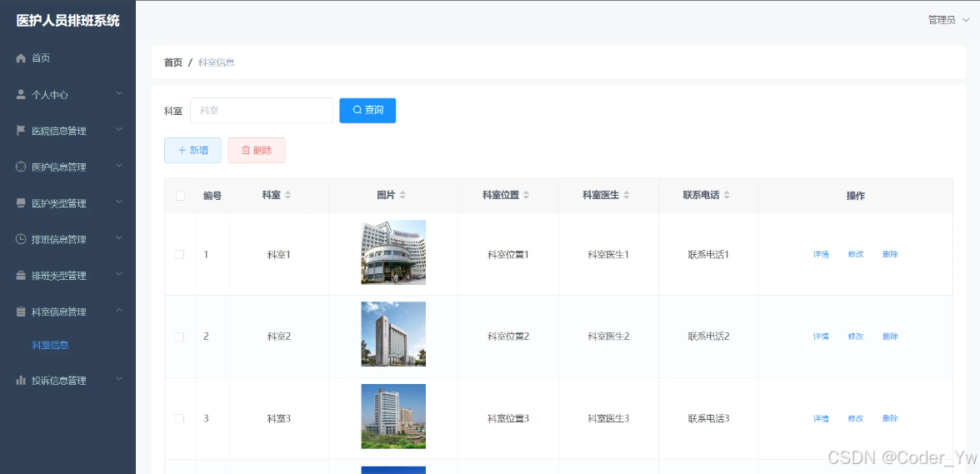This screenshot has height=474, width=980.
Task: Click the sort arrows on 图片 column
Action: click(x=402, y=196)
